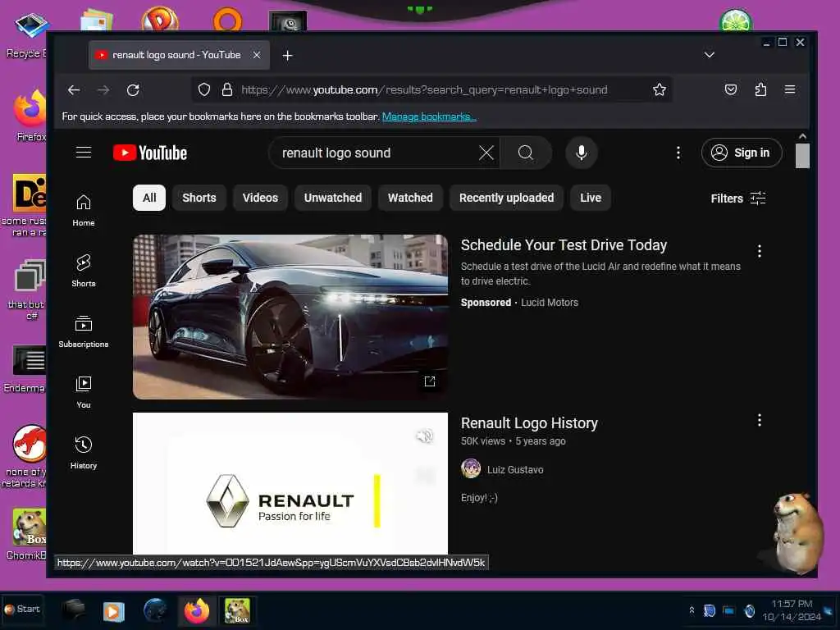Select the Watched filter chip

(410, 198)
